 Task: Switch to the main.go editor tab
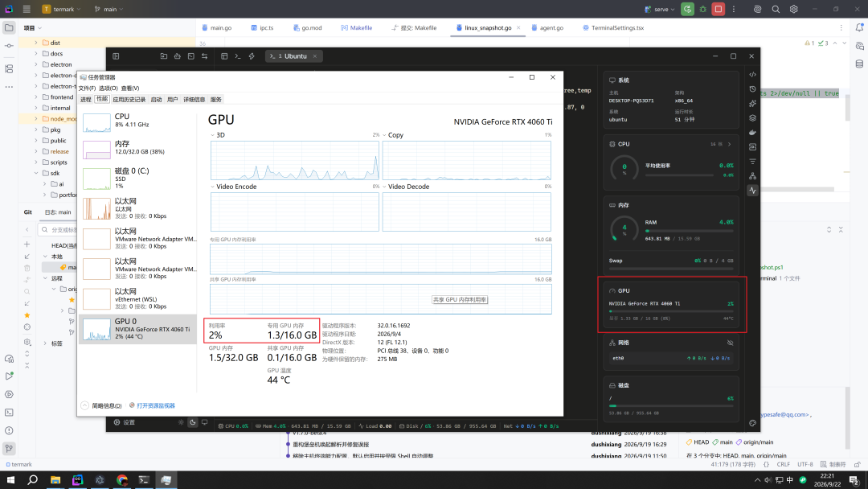pos(217,27)
